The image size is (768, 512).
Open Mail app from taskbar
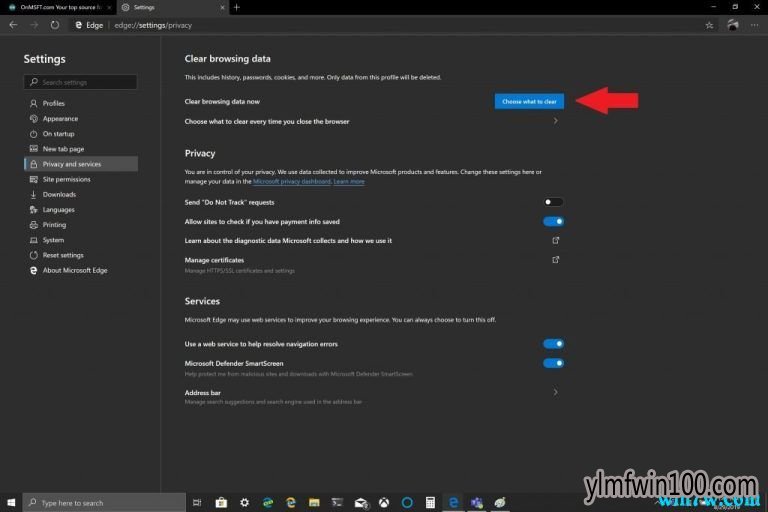tap(361, 503)
